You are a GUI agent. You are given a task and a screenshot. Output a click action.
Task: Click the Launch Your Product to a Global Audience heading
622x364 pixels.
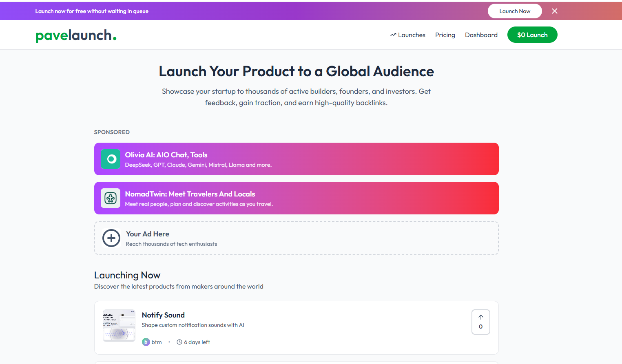point(297,71)
